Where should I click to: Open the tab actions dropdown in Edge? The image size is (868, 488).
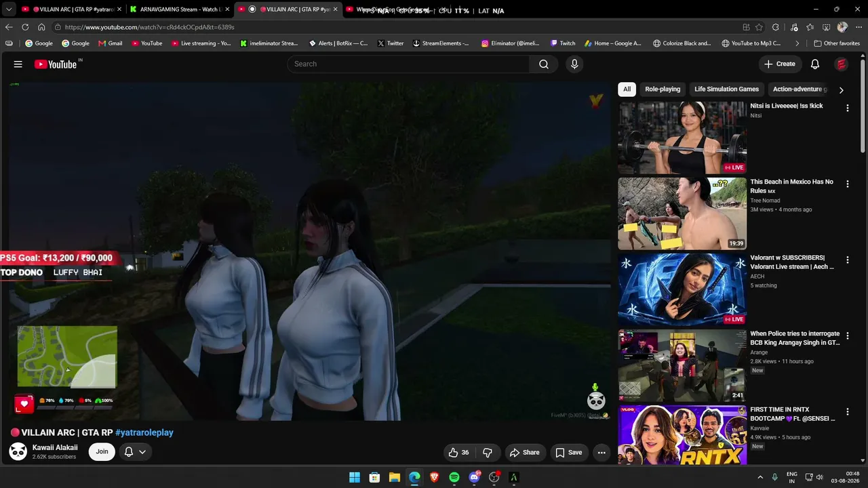click(9, 9)
